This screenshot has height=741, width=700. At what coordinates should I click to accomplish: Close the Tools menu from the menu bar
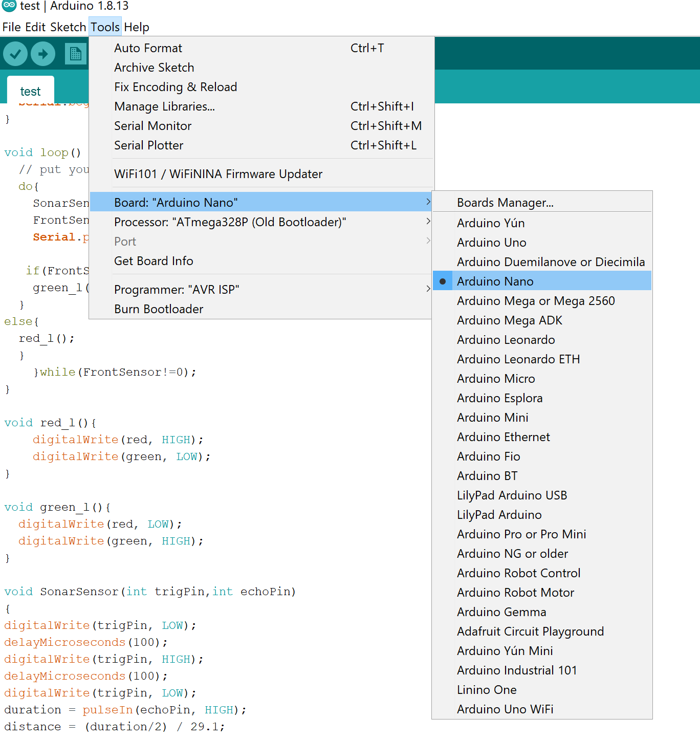pos(105,27)
